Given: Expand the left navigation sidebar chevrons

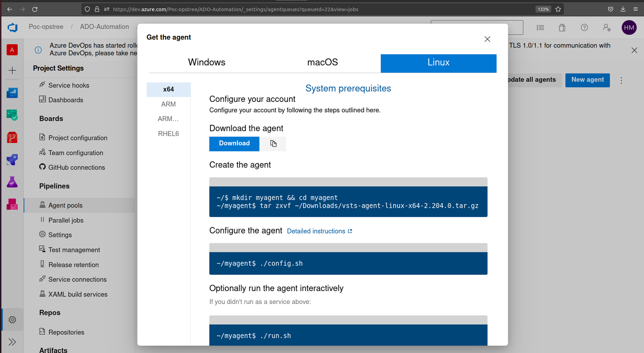Looking at the screenshot, I should (12, 342).
